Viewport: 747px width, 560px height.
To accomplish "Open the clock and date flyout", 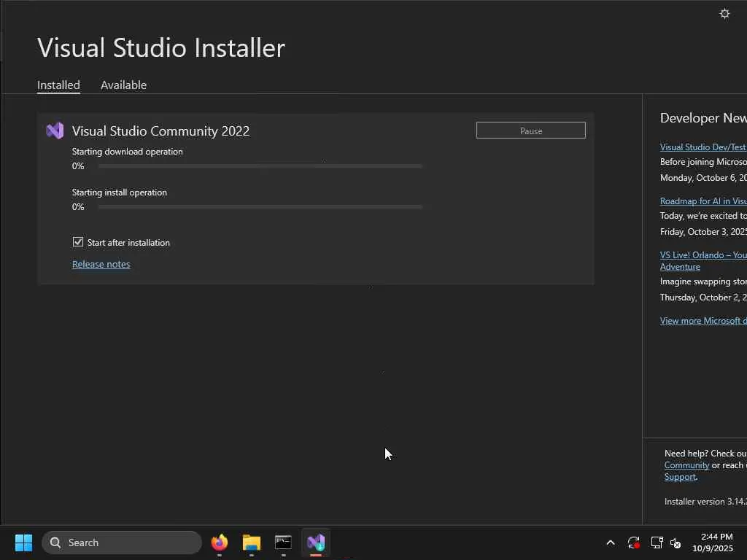I will 713,542.
